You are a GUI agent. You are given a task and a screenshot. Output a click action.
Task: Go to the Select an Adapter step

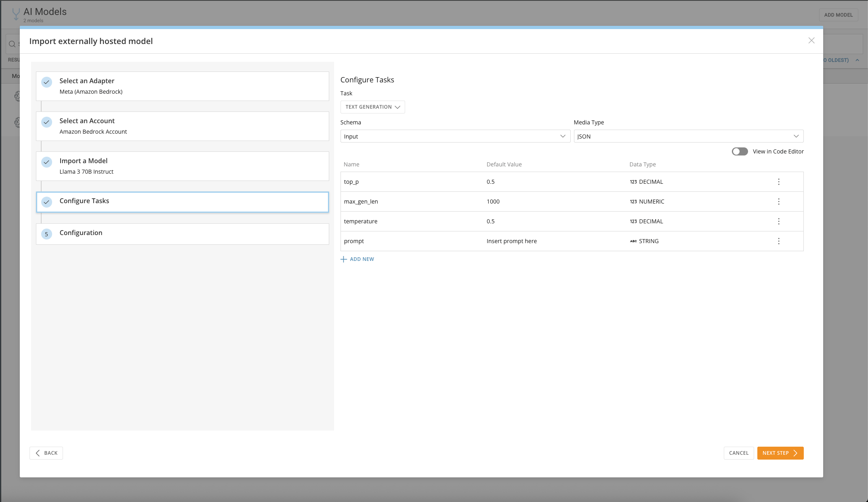pos(183,86)
